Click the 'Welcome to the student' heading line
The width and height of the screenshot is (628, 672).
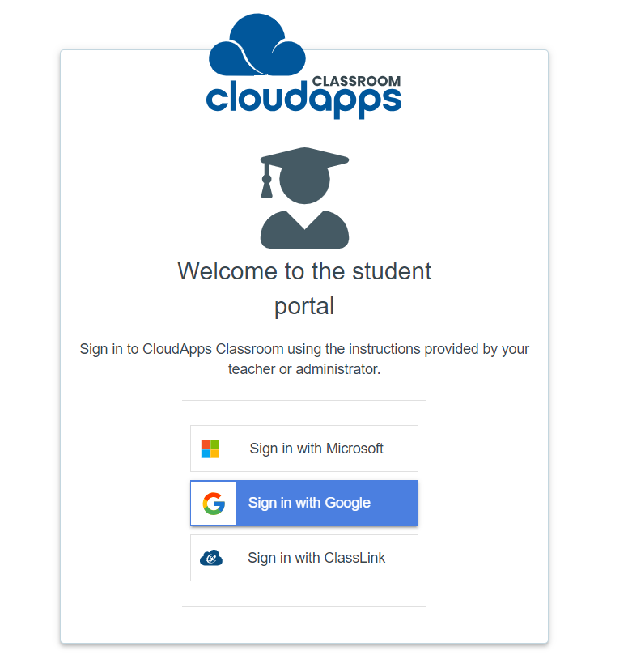[x=304, y=271]
